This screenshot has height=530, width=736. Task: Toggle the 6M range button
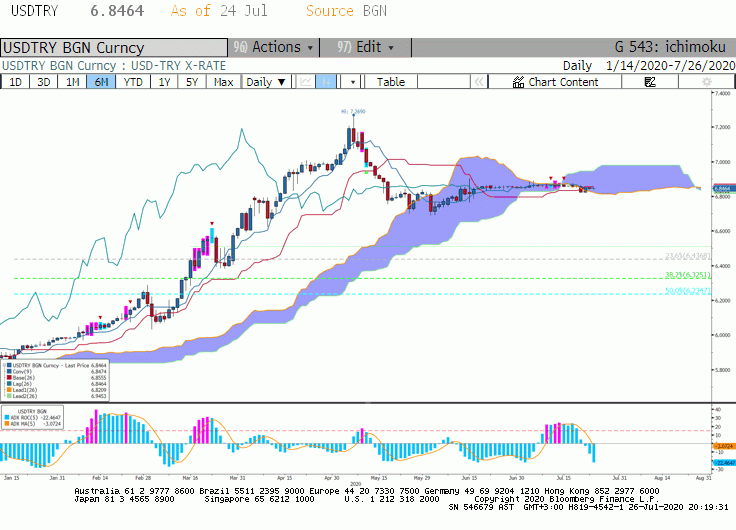tap(101, 82)
